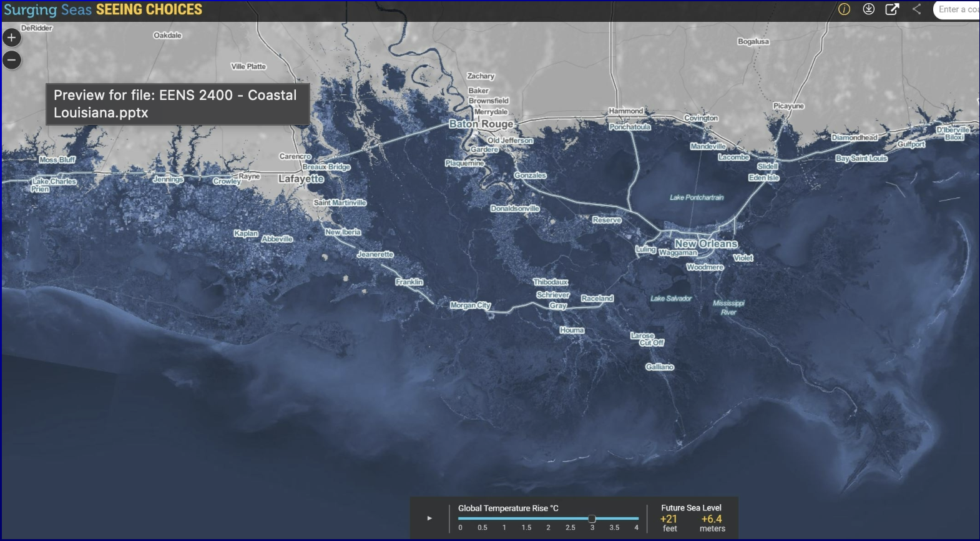
Task: Select Lake Pontchartrain on the map
Action: pyautogui.click(x=697, y=197)
